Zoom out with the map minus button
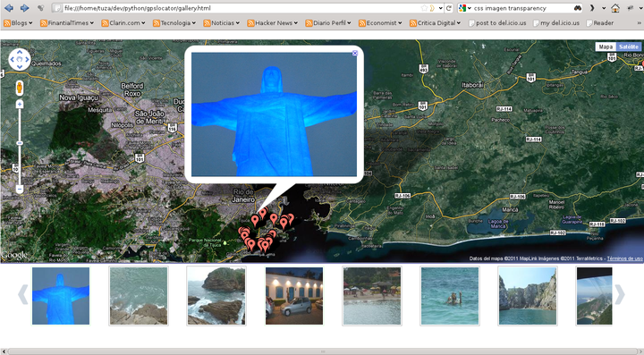Viewport: 644px width, 355px height. point(20,190)
